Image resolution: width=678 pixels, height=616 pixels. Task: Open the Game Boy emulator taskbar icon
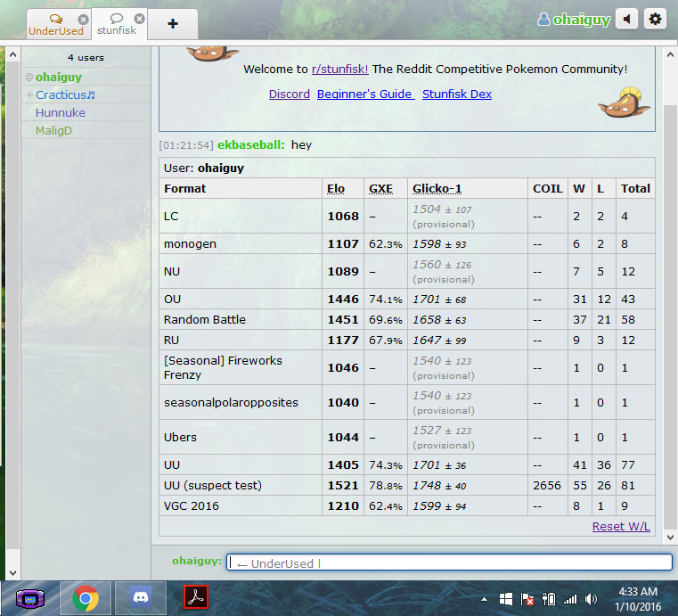(x=29, y=599)
